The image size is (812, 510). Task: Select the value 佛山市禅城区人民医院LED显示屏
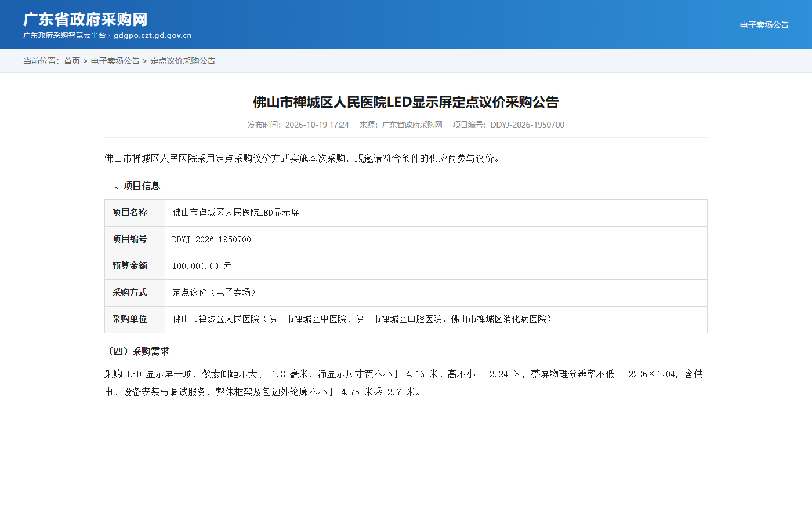236,213
